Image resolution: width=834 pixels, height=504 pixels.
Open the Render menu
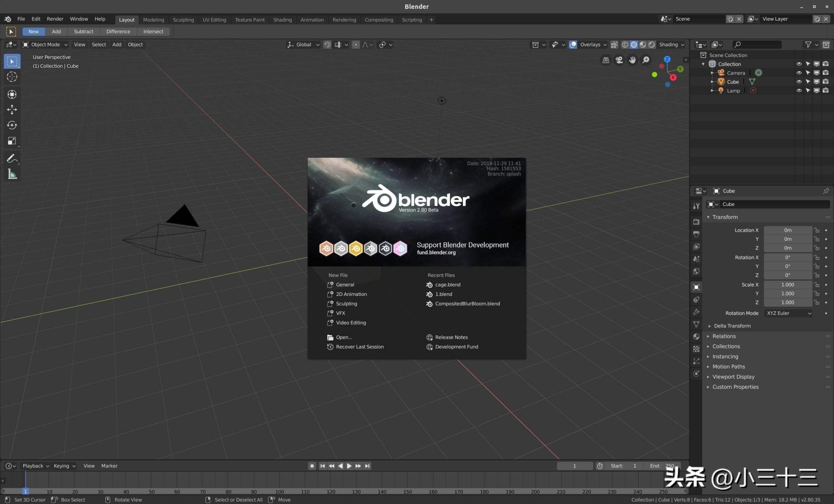[x=55, y=19]
